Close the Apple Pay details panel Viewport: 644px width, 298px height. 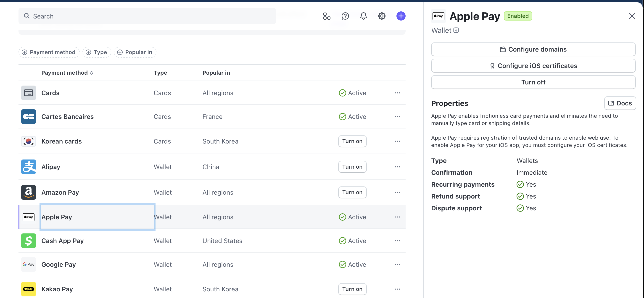(632, 16)
